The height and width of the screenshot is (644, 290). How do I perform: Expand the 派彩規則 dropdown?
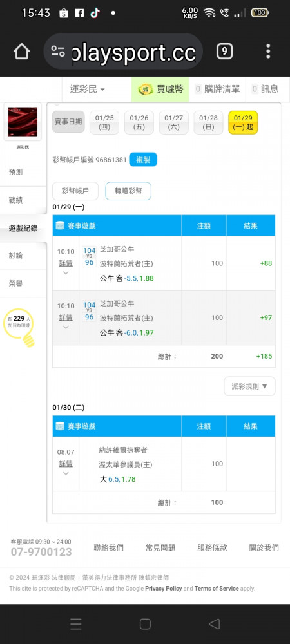tap(250, 386)
